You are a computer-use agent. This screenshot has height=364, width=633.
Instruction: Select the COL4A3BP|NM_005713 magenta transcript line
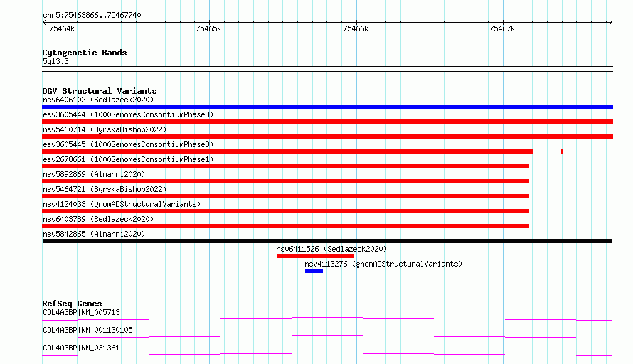[327, 318]
